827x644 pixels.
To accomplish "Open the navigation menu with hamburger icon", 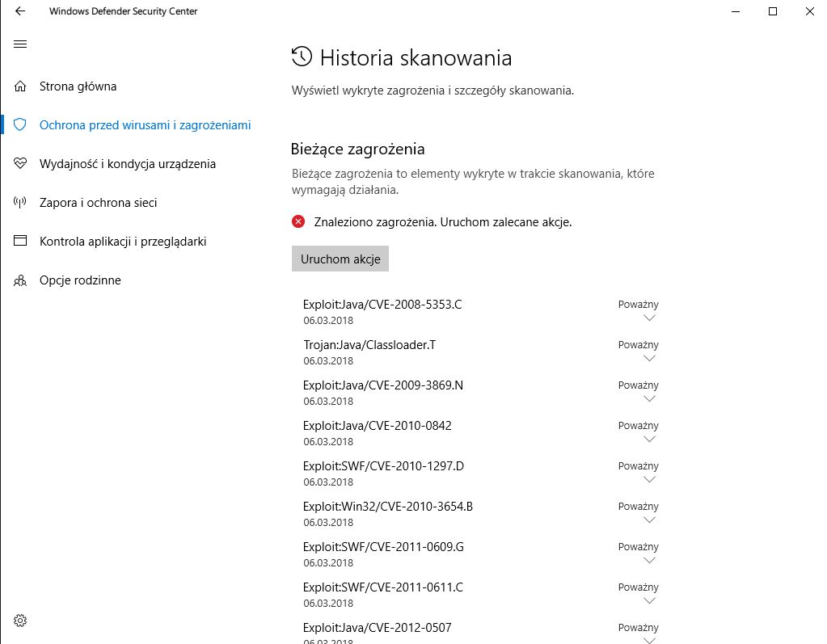I will (19, 44).
